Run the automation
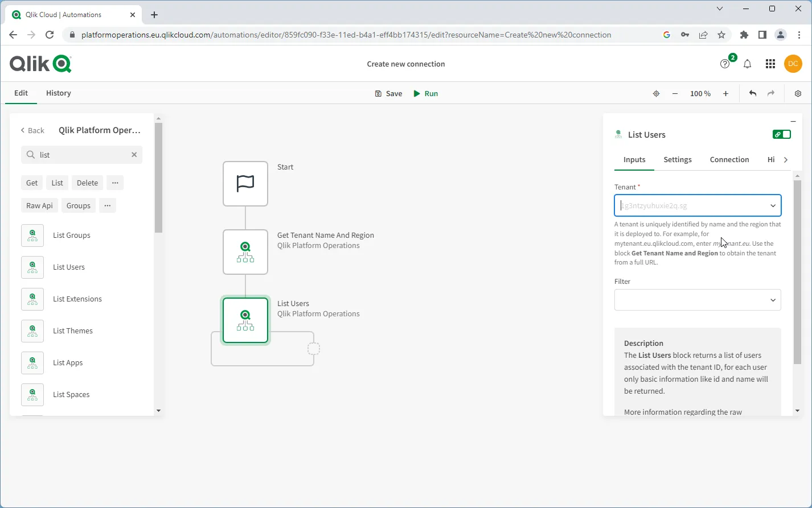Image resolution: width=812 pixels, height=508 pixels. [x=425, y=94]
